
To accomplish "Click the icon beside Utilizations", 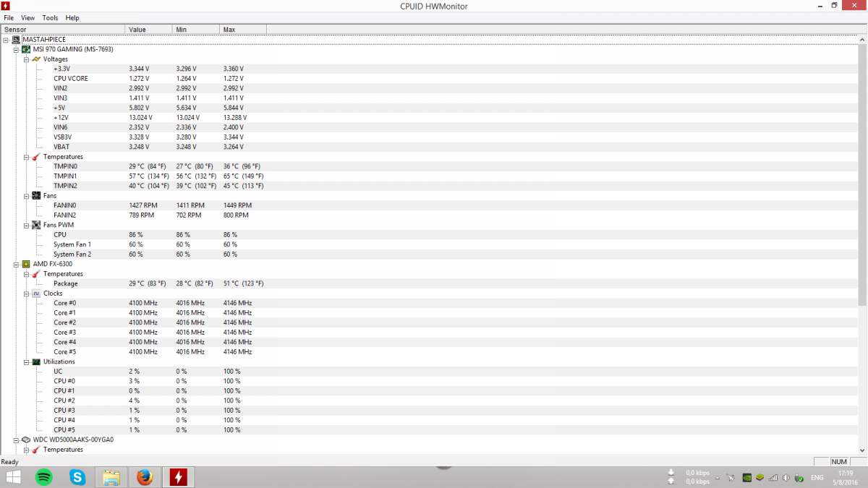I will click(36, 361).
